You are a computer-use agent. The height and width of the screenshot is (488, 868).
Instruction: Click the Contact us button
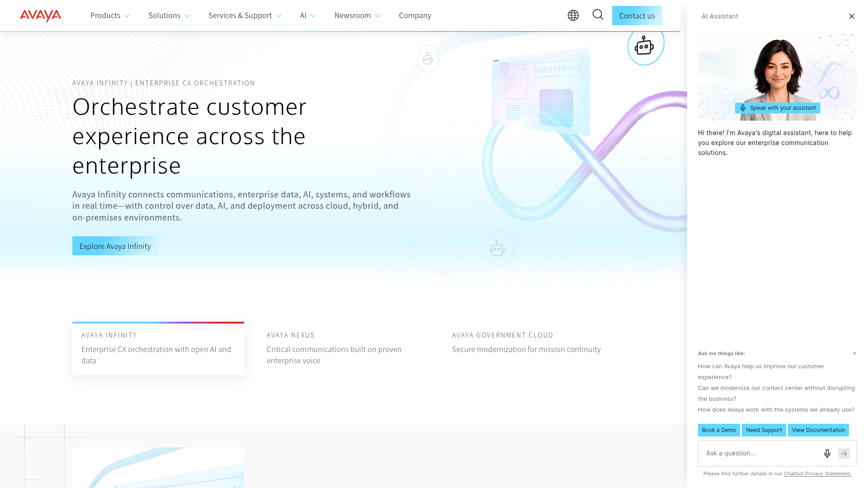click(x=637, y=16)
